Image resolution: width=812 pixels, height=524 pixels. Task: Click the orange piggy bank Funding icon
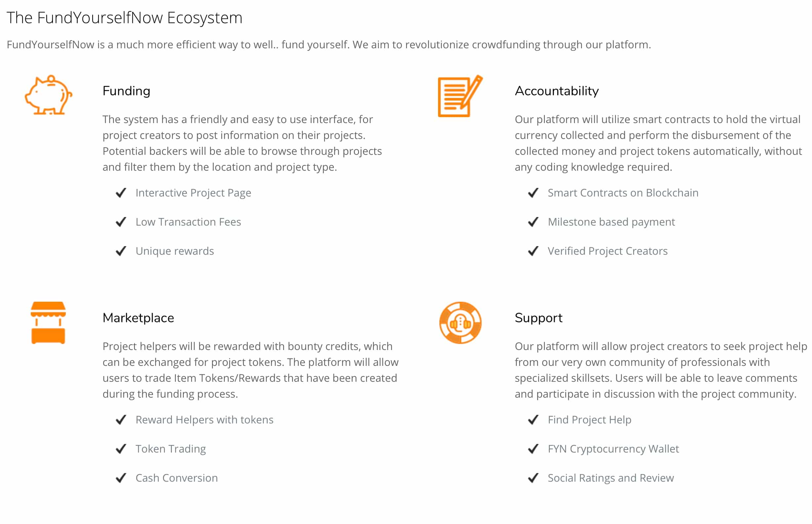pos(48,95)
